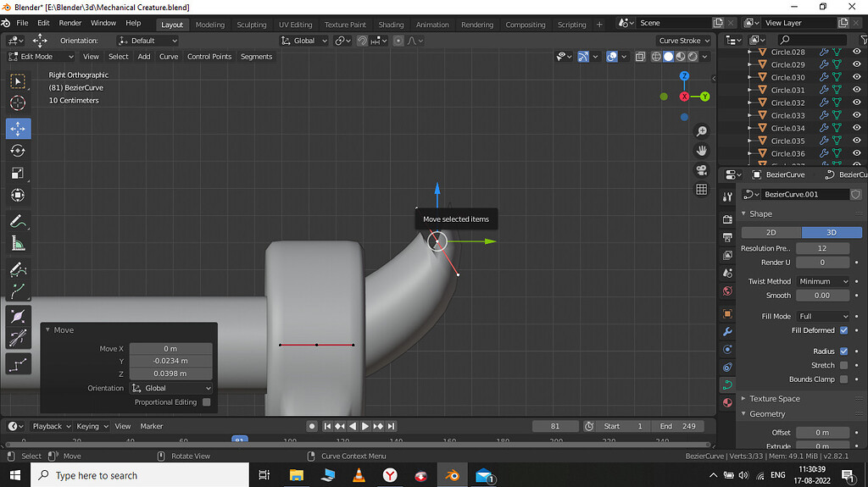Click the pan view hand icon

[x=701, y=151]
